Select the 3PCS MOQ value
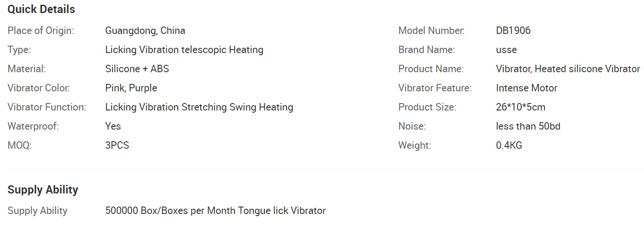 (117, 145)
